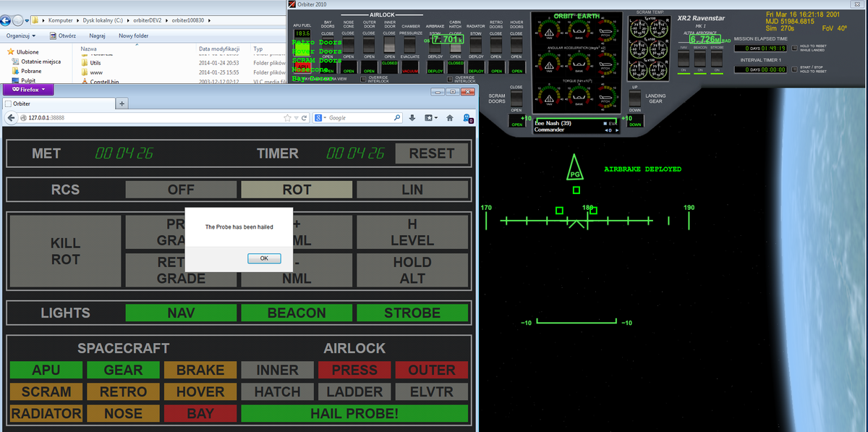Toggle the LADDER button

click(x=354, y=391)
